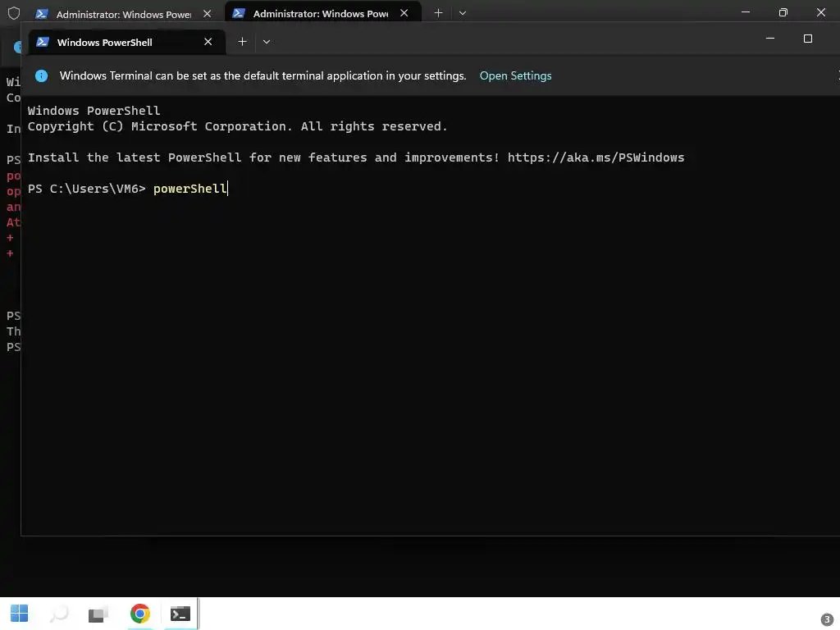Viewport: 840px width, 630px height.
Task: Minimize the back Administrator terminal window
Action: pos(745,11)
